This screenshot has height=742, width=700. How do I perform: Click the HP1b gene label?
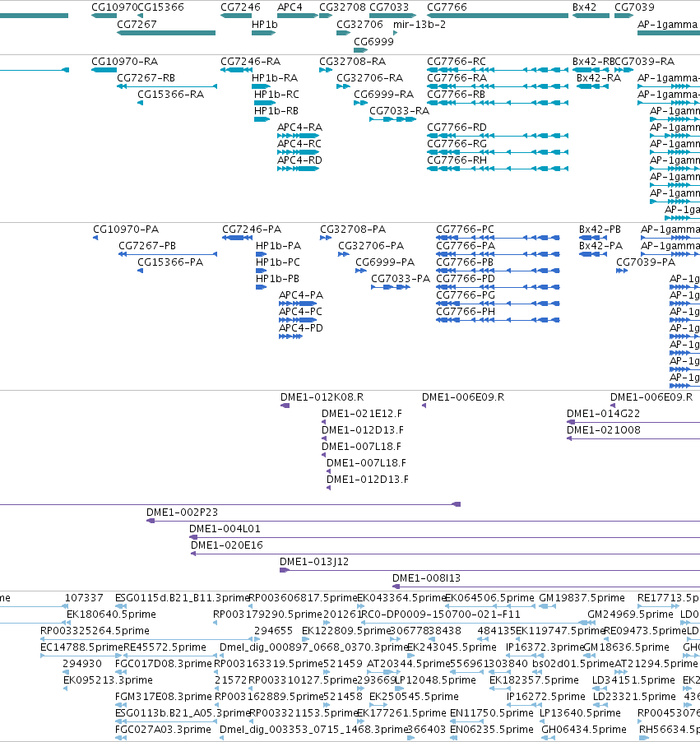tap(265, 24)
